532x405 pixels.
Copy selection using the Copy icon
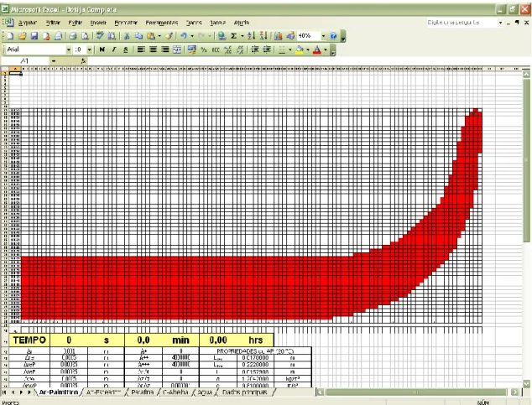[x=138, y=36]
